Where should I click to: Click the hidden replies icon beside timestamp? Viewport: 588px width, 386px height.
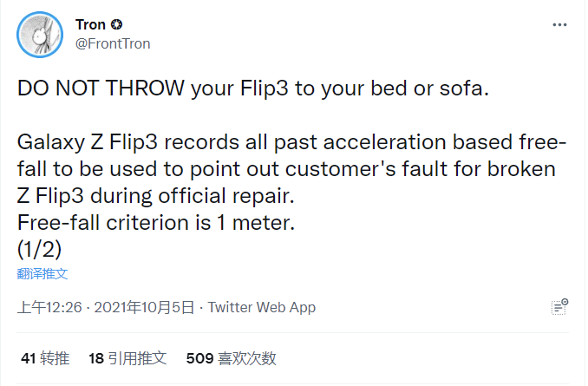pos(559,306)
